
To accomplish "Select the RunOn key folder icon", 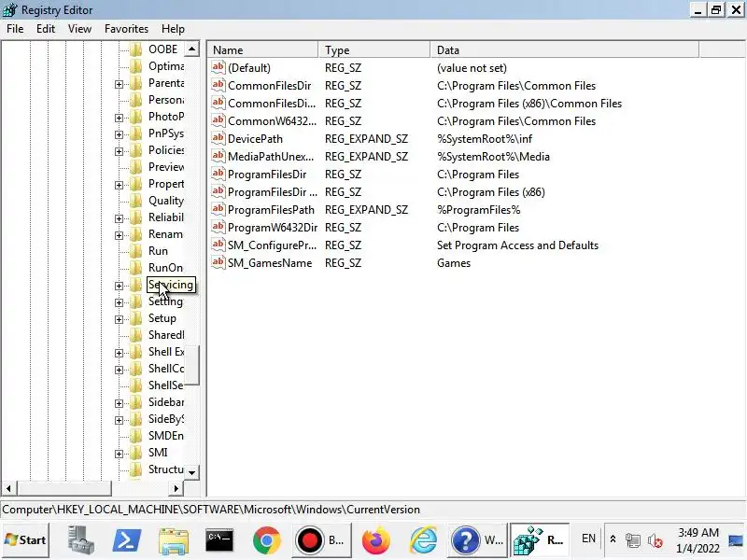I will tap(136, 268).
